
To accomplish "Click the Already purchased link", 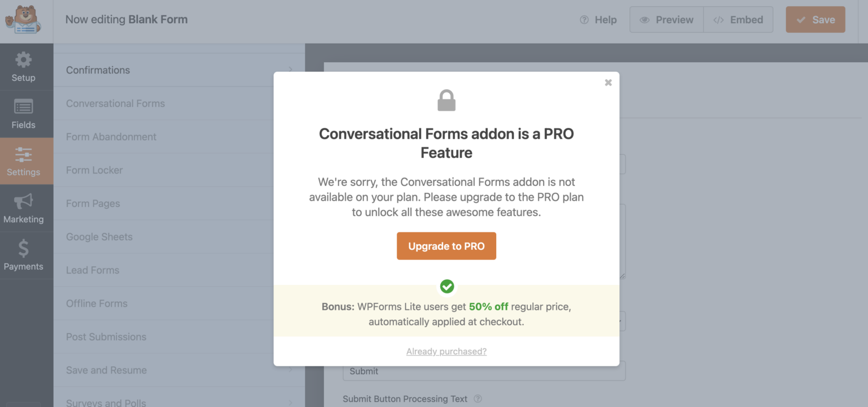I will pos(446,351).
